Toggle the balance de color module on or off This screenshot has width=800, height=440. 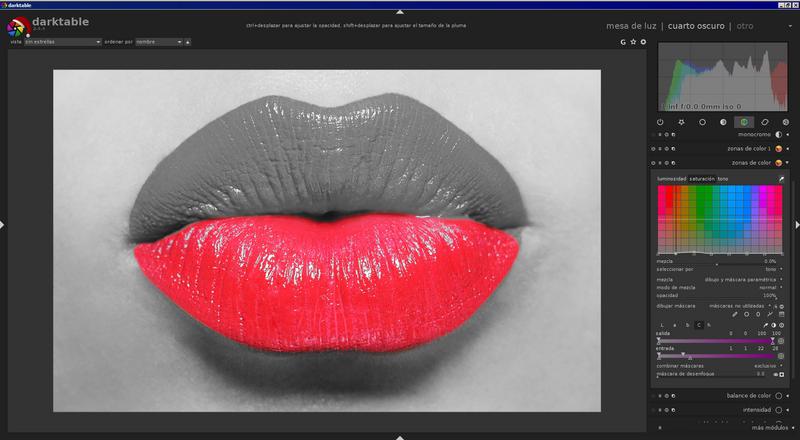[x=654, y=396]
